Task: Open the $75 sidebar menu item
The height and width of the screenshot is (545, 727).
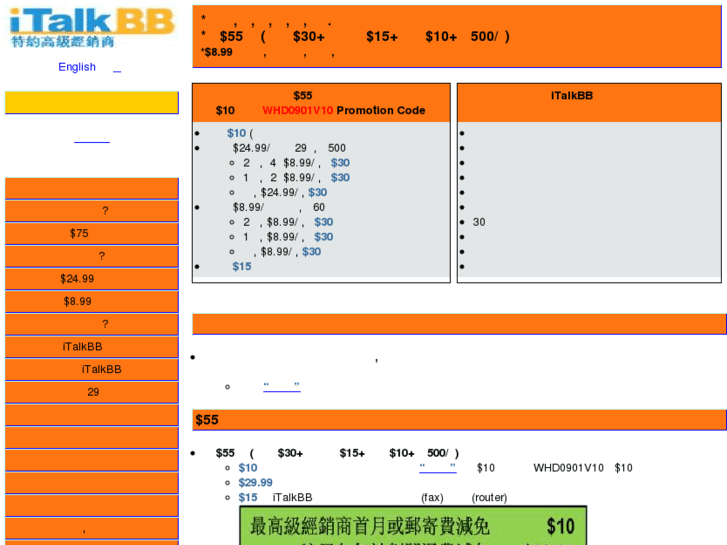Action: coord(92,233)
